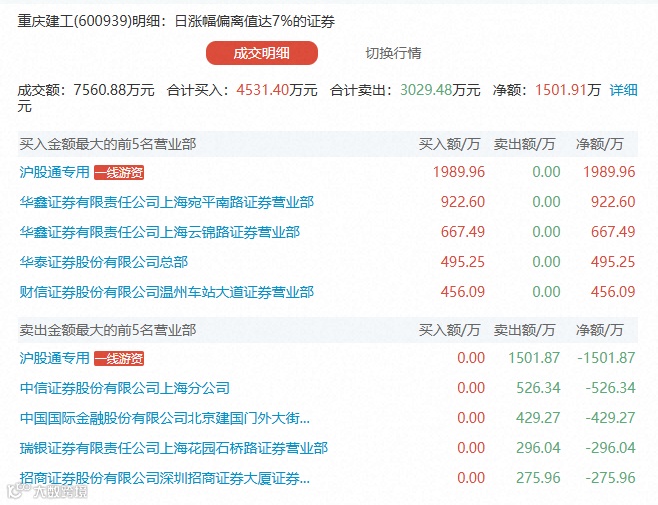Click the 成交额 7560.88万元 figure
Viewport: 658px width, 505px height.
[114, 90]
